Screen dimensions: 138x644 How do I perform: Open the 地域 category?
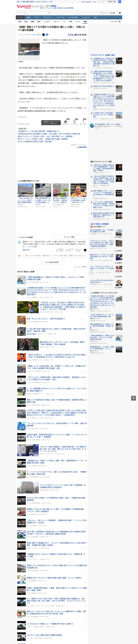85,21
